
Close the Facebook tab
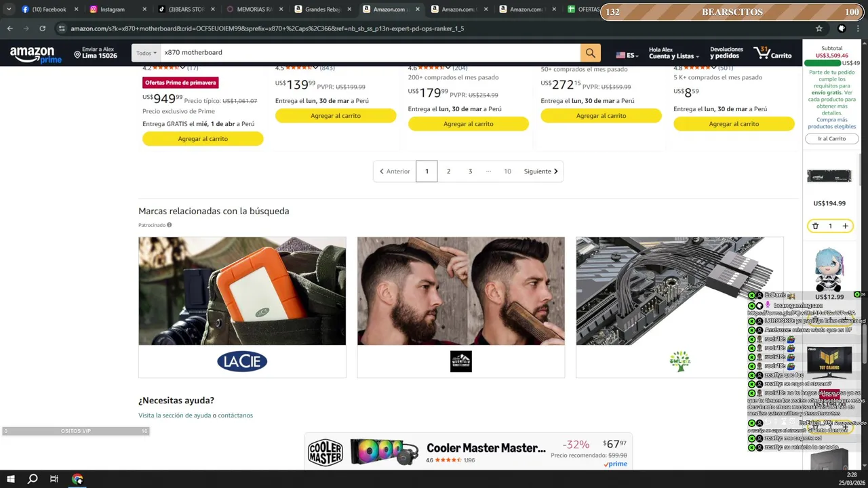(x=76, y=9)
